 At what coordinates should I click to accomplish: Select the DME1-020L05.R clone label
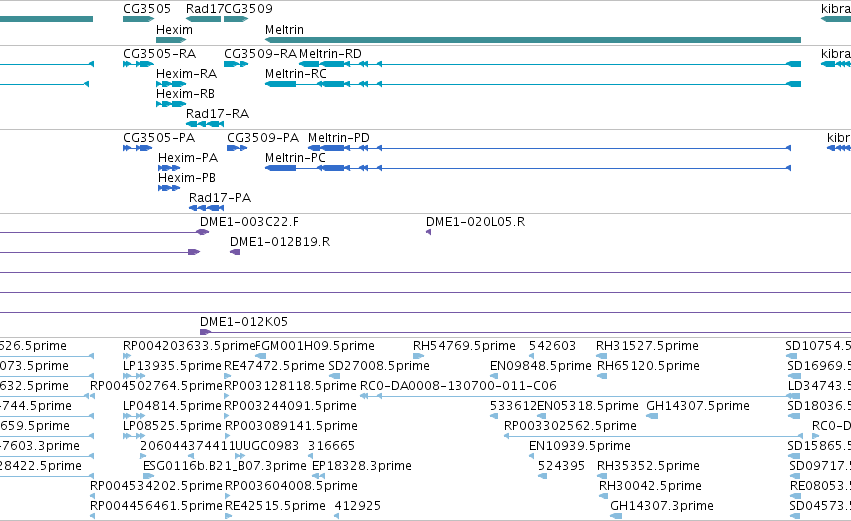475,222
